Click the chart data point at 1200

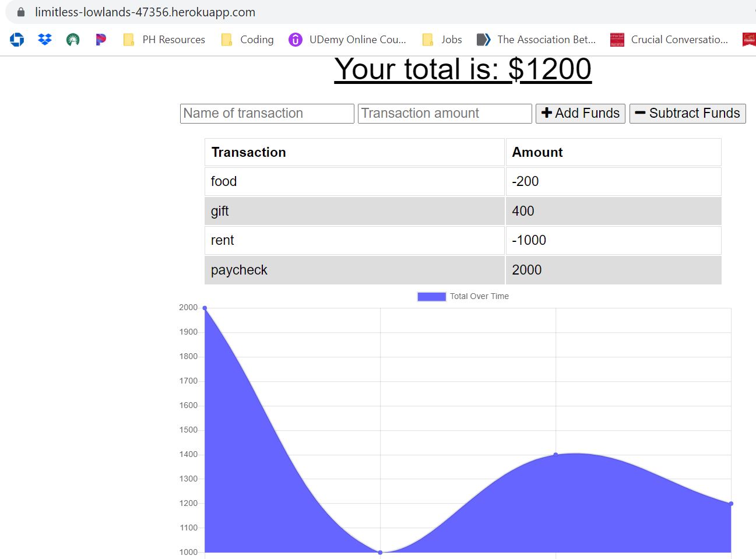pyautogui.click(x=731, y=504)
